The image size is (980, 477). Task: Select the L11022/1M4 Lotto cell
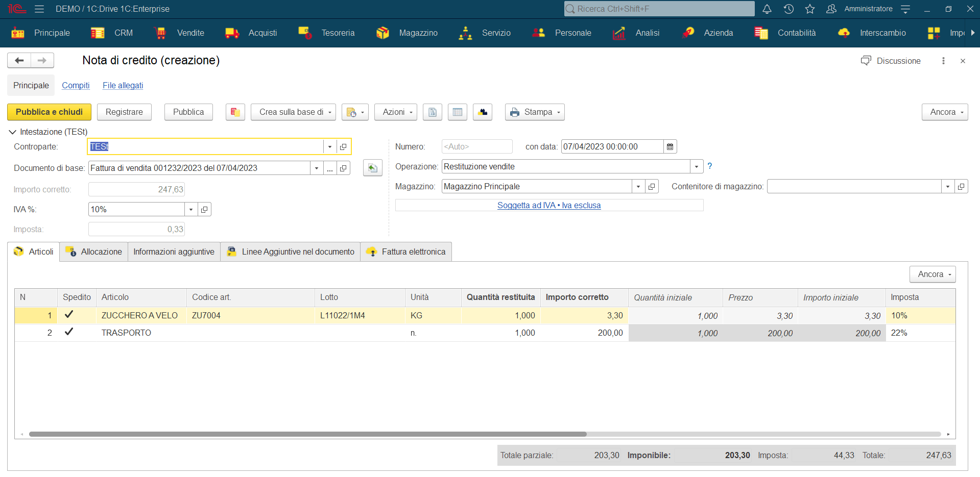[360, 315]
